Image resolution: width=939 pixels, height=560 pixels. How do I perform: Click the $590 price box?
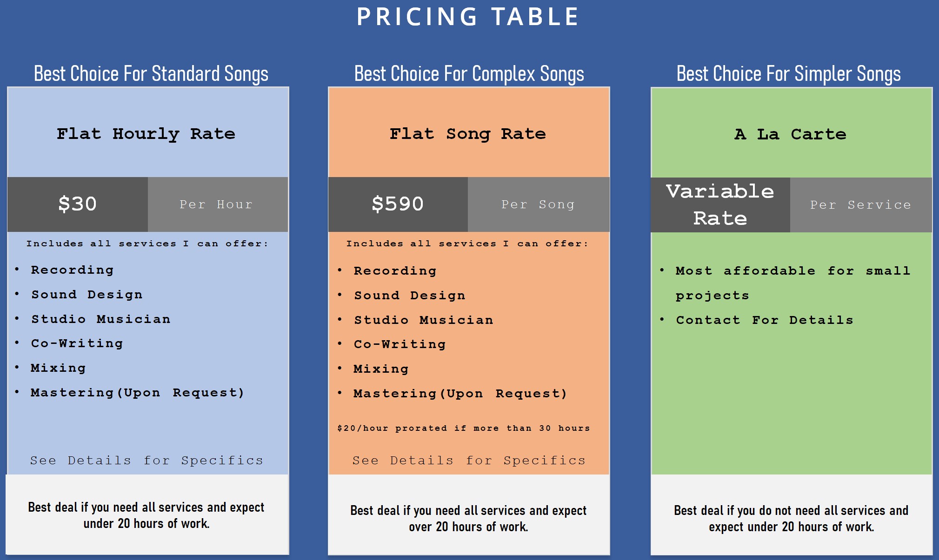(398, 204)
